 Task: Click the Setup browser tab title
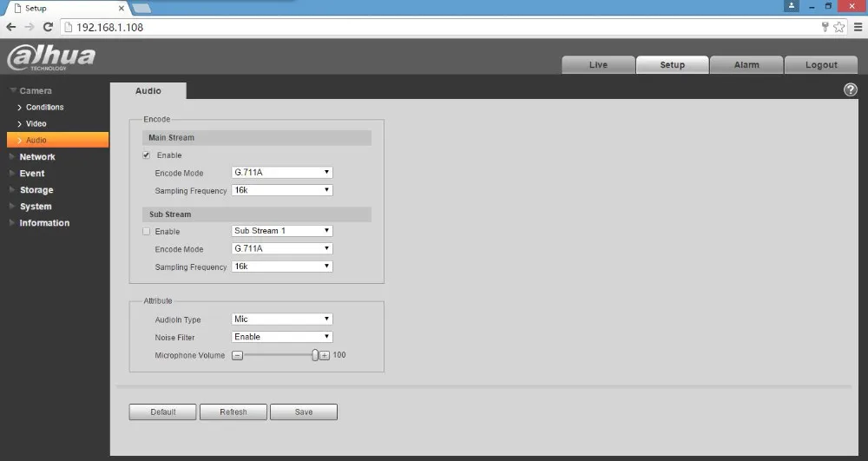(36, 9)
